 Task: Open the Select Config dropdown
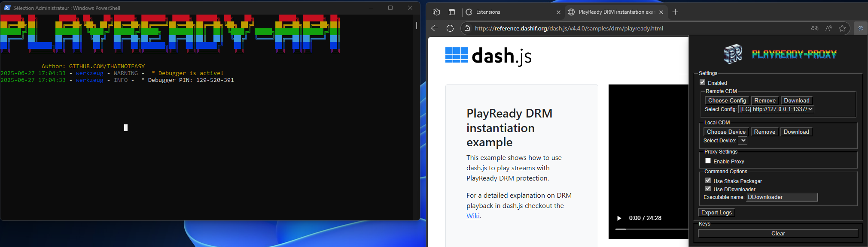[x=776, y=109]
